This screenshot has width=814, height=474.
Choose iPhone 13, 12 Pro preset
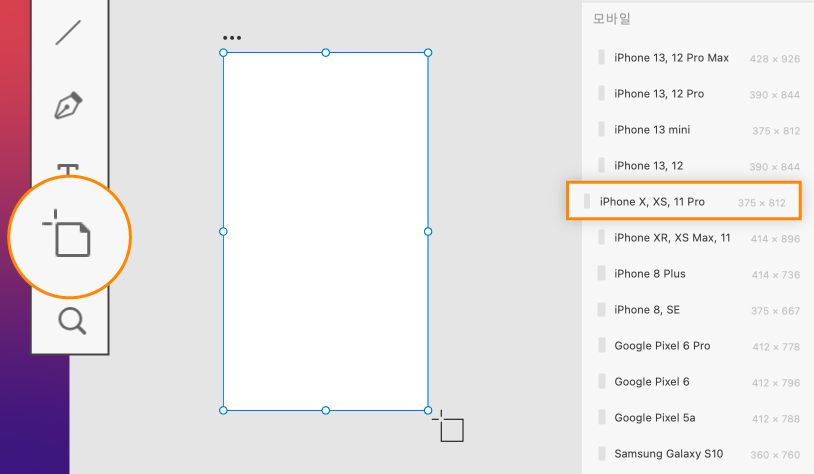659,94
